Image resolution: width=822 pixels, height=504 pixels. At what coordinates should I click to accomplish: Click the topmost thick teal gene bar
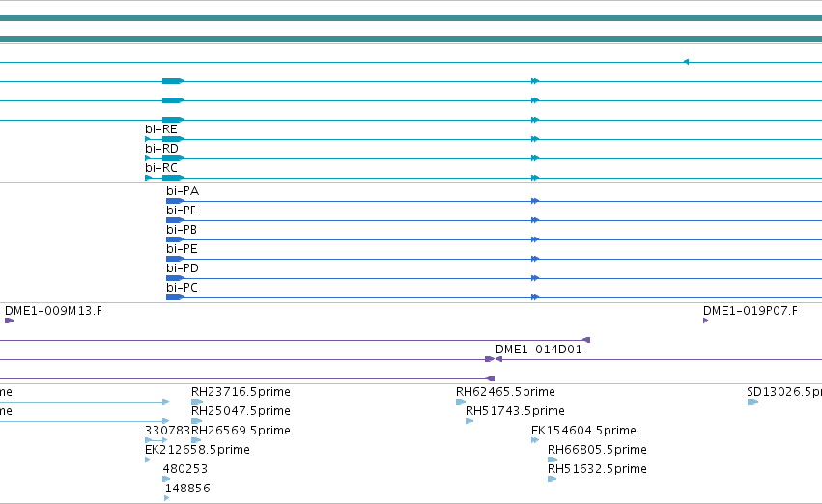pyautogui.click(x=411, y=18)
